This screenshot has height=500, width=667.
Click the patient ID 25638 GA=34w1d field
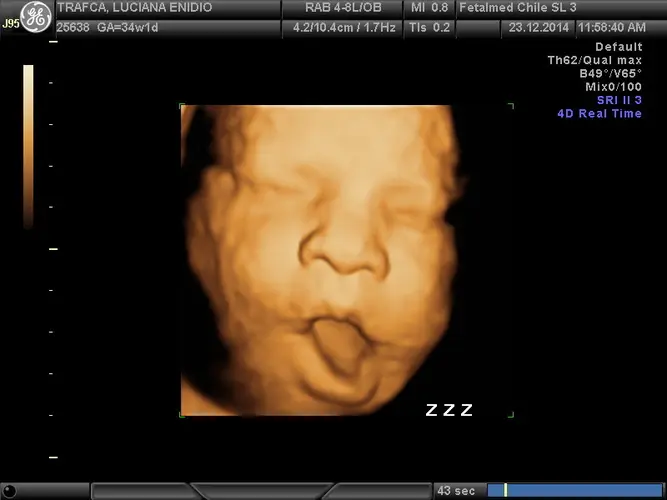click(x=107, y=28)
